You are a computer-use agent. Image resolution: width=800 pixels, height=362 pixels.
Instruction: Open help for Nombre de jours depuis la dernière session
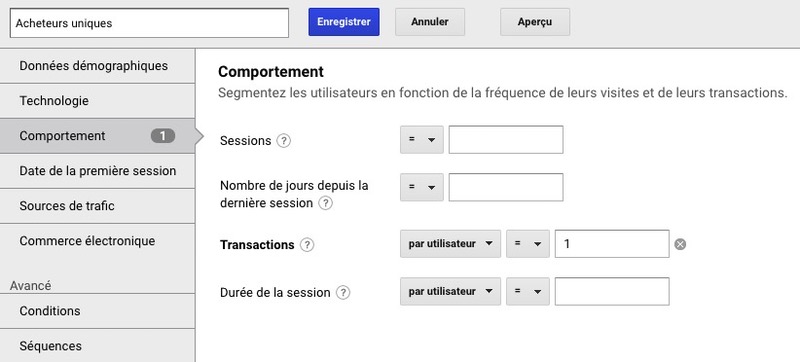(x=325, y=203)
